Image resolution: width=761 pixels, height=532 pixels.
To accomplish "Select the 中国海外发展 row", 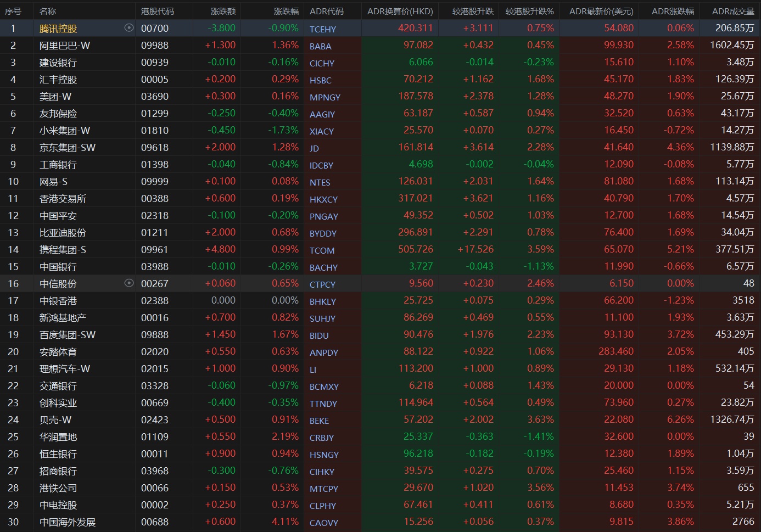I will pyautogui.click(x=68, y=522).
